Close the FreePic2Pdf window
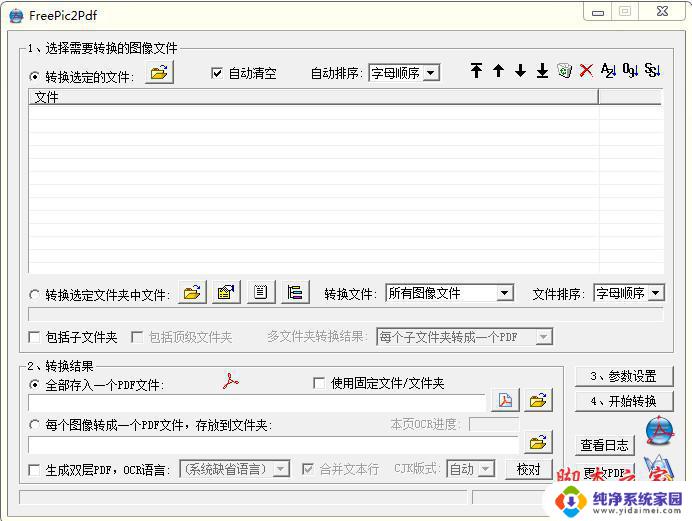692x521 pixels. [662, 12]
